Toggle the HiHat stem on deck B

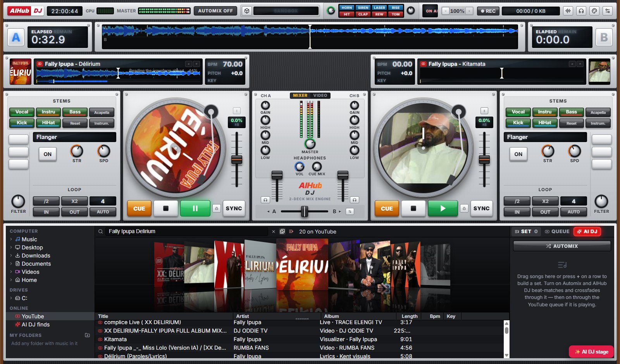tap(545, 123)
